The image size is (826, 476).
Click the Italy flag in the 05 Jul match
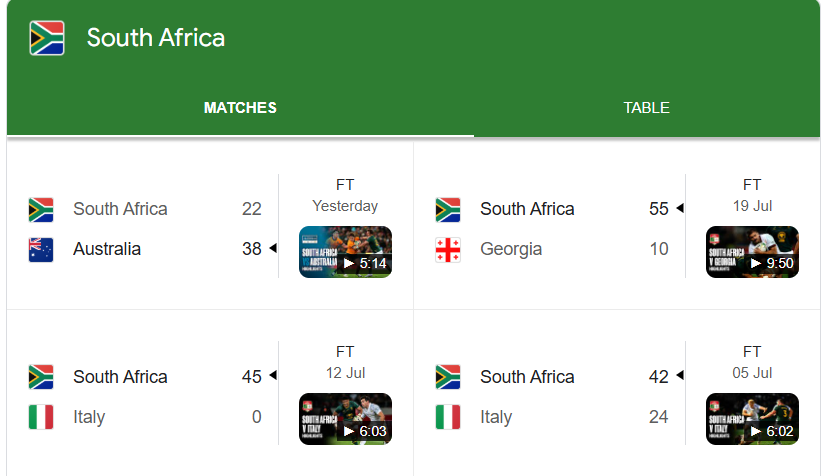coord(448,417)
